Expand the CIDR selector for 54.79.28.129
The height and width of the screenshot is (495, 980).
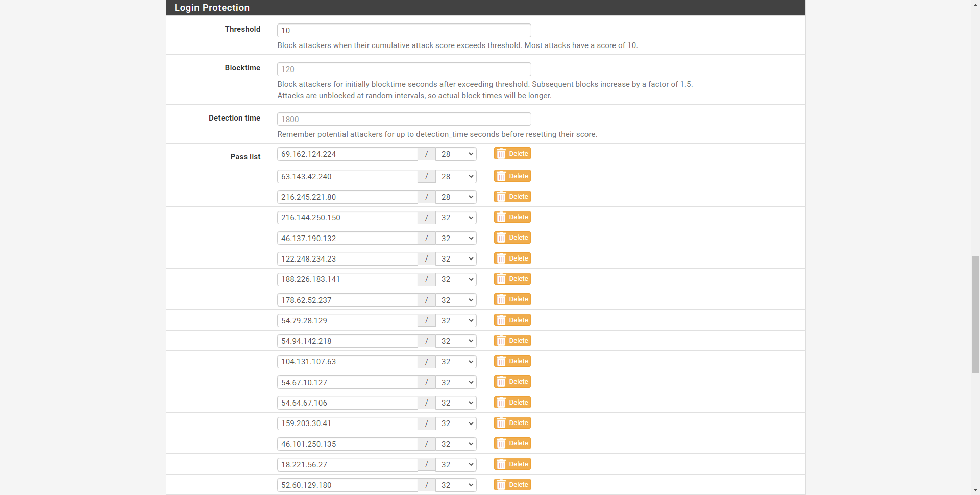coord(456,321)
